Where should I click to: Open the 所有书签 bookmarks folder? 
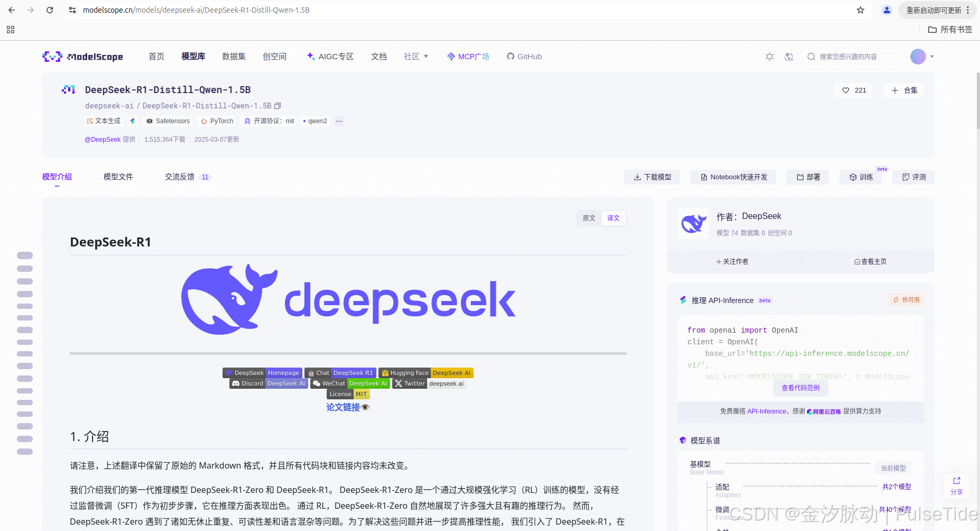point(950,30)
